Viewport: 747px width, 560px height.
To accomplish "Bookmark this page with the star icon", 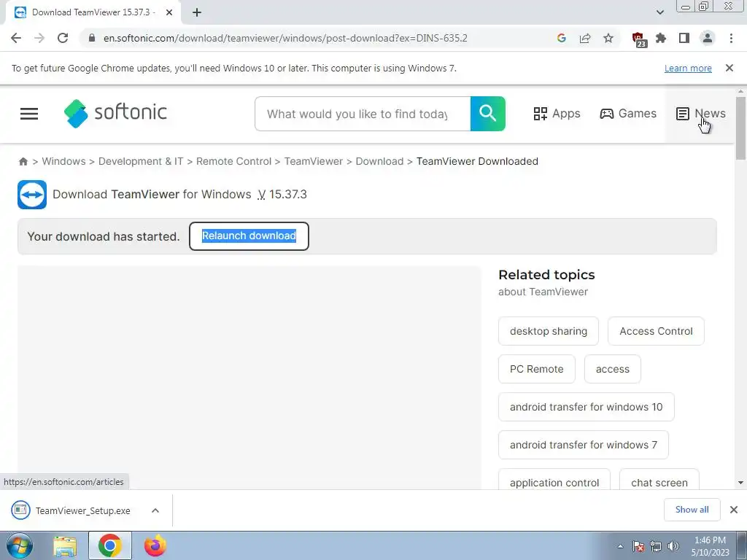I will tap(608, 38).
